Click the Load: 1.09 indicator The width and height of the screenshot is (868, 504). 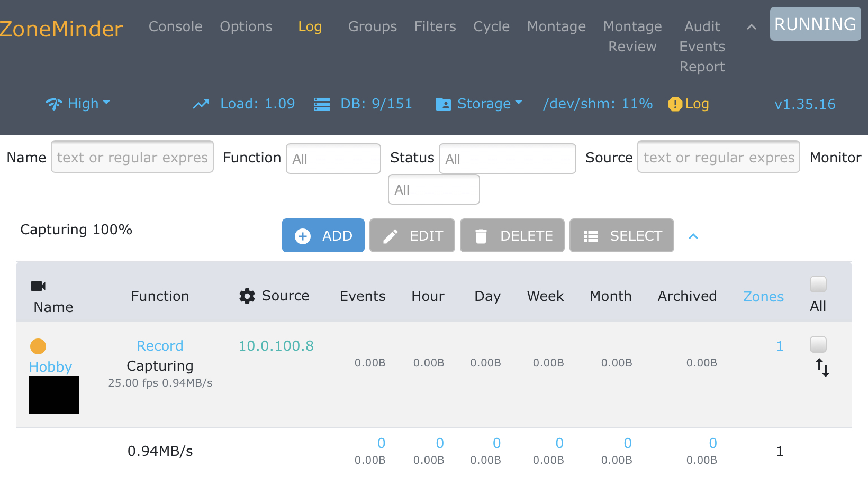pos(258,104)
